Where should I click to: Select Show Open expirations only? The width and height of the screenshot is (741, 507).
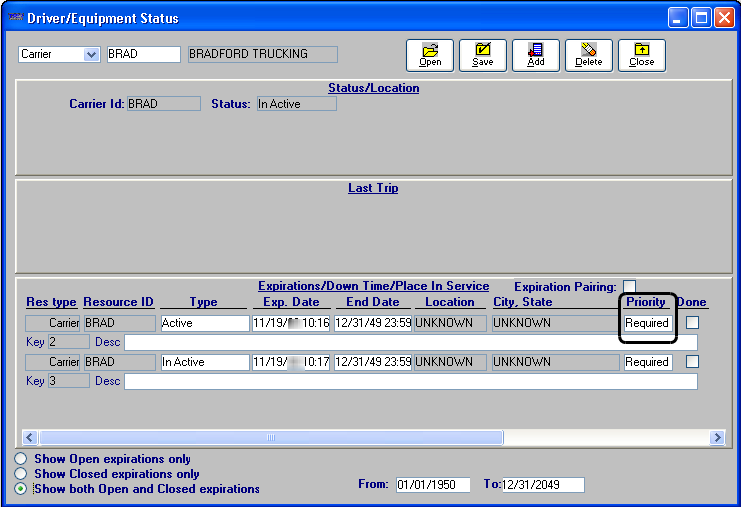pos(22,459)
